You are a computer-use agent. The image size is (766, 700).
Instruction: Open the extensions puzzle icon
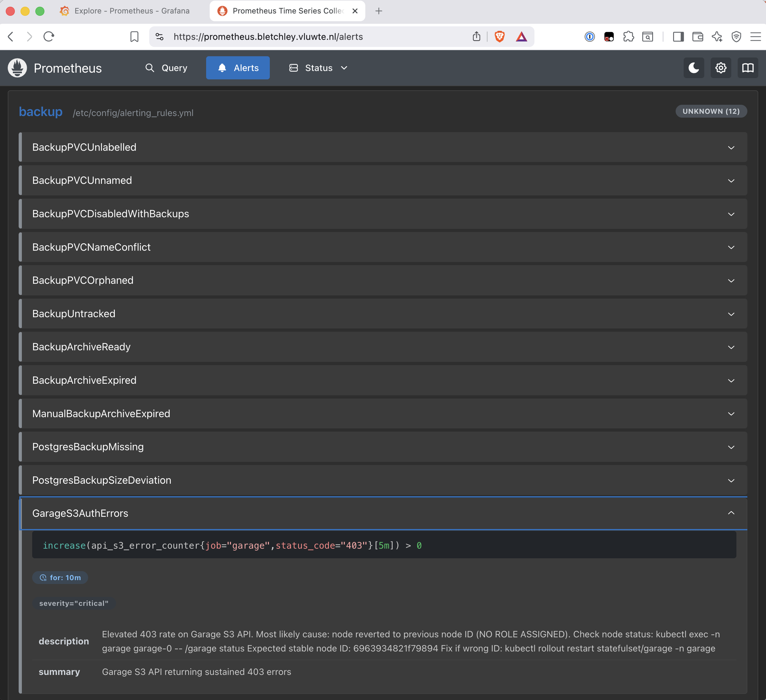[628, 37]
